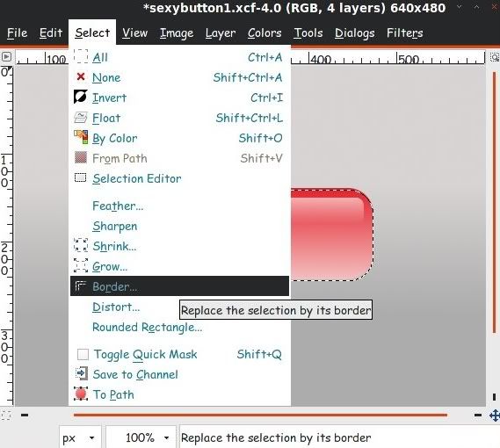Click the zoom magnifier icon at top right

click(495, 57)
